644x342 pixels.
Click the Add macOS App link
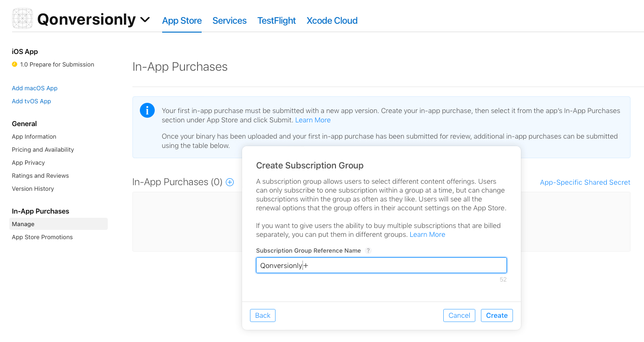click(34, 88)
